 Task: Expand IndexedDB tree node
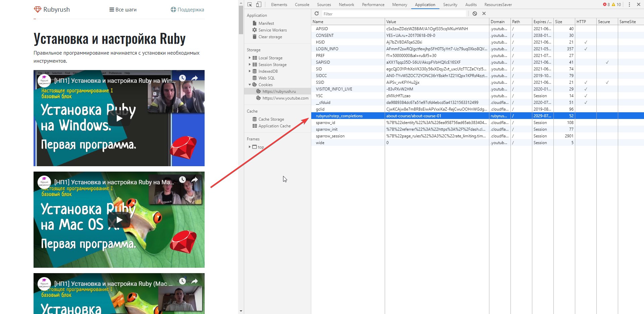(250, 71)
